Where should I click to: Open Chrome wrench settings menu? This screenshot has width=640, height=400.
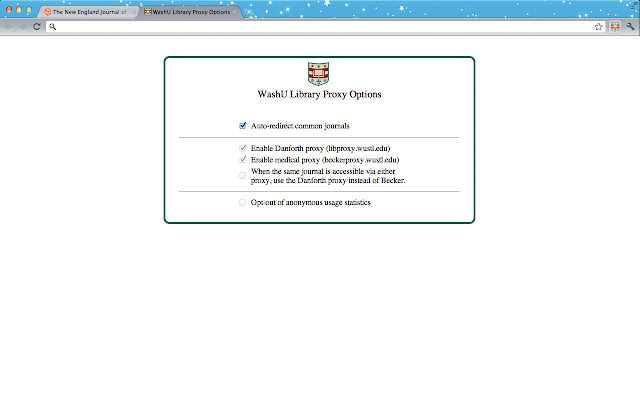pyautogui.click(x=631, y=27)
